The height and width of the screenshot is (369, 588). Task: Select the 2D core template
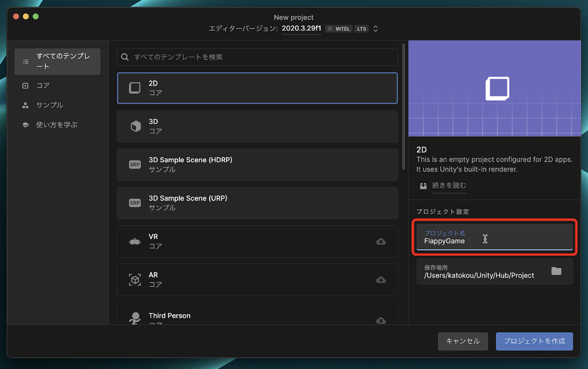point(257,88)
